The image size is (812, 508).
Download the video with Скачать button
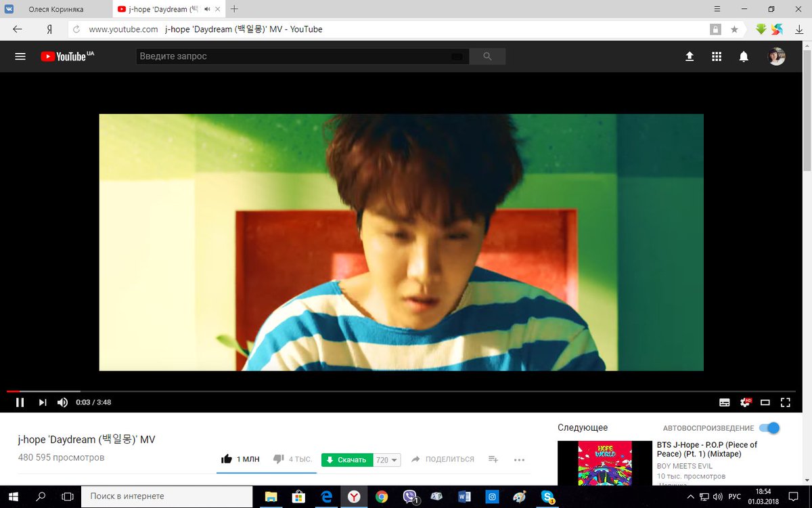click(x=347, y=460)
